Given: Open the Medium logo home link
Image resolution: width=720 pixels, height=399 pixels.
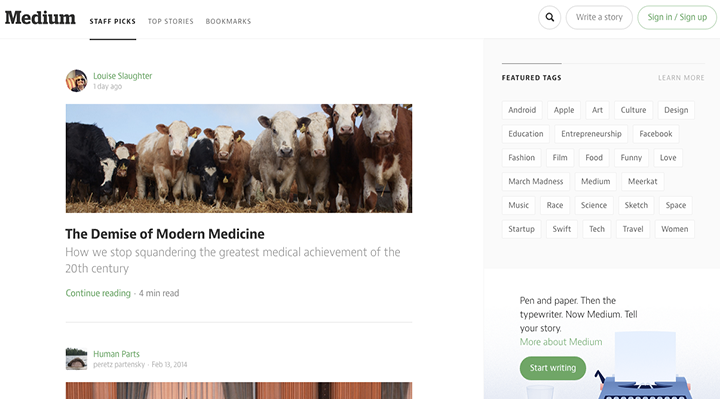Looking at the screenshot, I should click(40, 18).
